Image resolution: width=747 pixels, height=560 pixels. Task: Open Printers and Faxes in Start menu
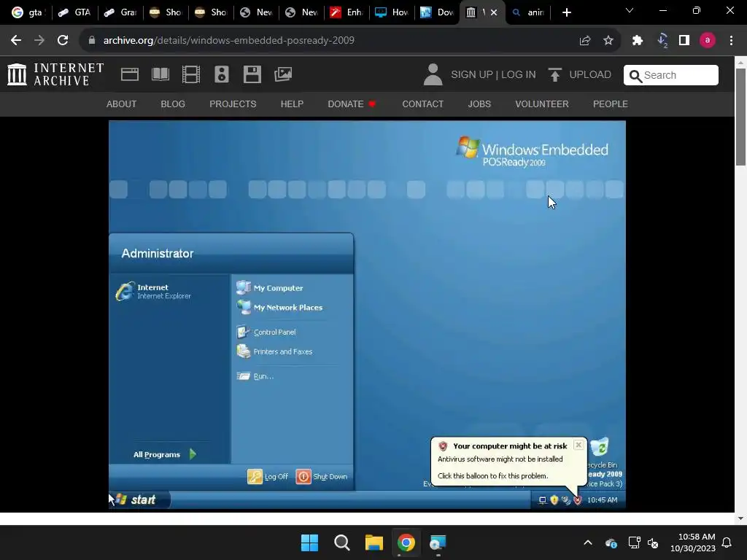(274, 351)
